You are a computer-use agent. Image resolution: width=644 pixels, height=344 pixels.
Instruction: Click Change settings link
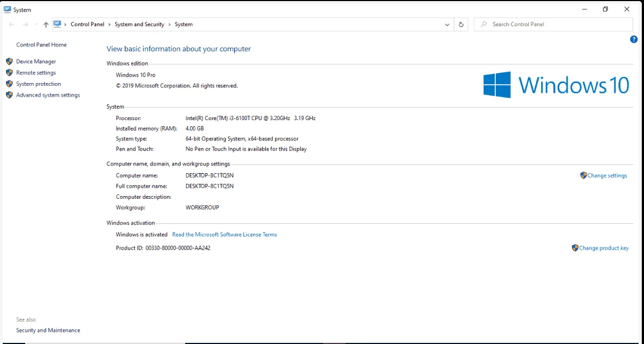(x=607, y=175)
